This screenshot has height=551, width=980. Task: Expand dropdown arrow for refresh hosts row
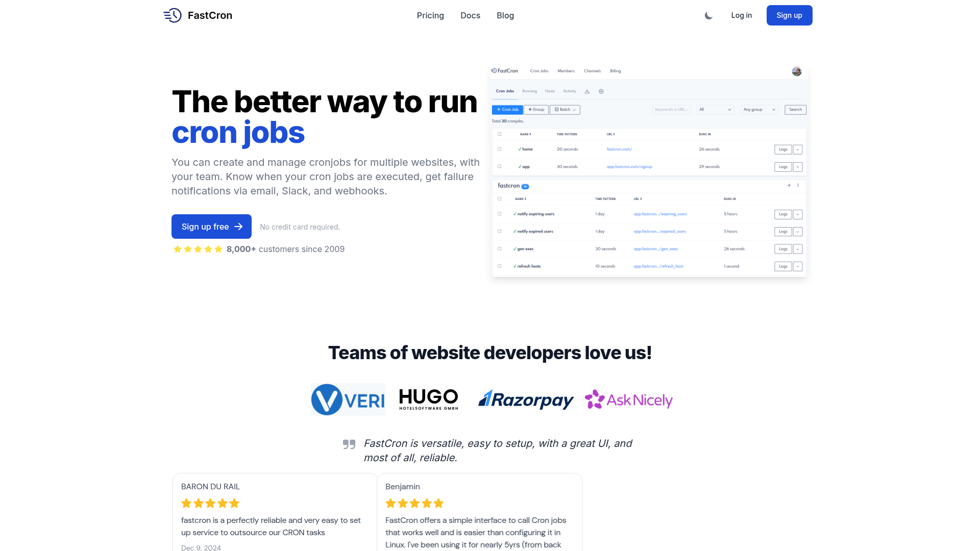[798, 266]
